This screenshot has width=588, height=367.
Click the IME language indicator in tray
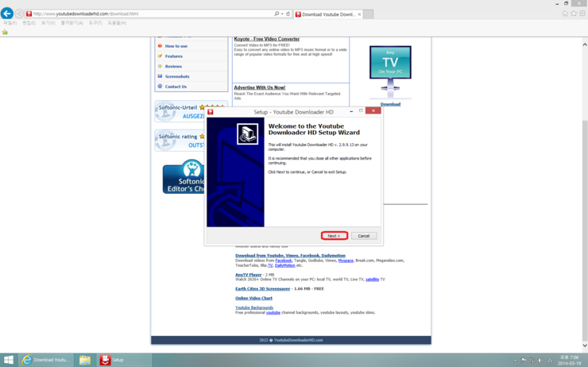550,361
